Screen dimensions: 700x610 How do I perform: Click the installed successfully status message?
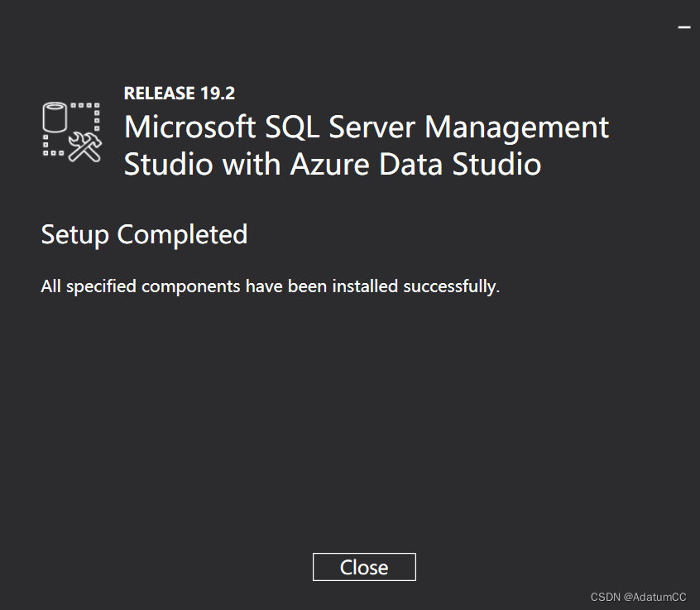click(271, 287)
